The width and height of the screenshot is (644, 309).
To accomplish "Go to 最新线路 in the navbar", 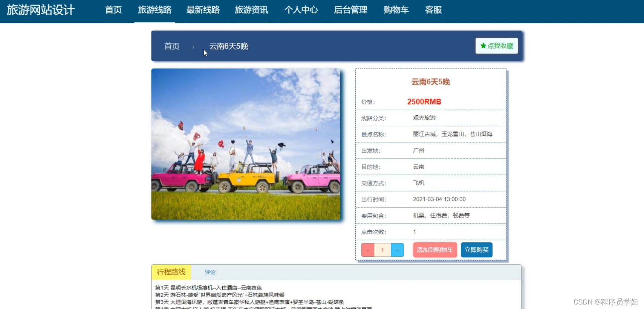I will 203,10.
